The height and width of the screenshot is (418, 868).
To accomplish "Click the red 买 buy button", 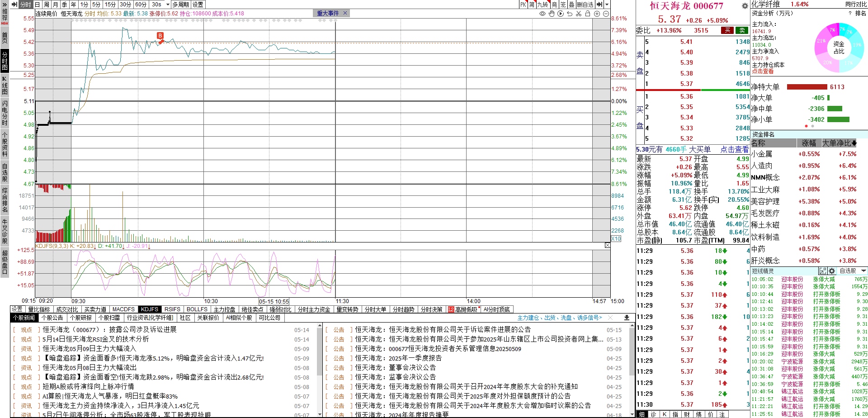I will click(x=727, y=30).
